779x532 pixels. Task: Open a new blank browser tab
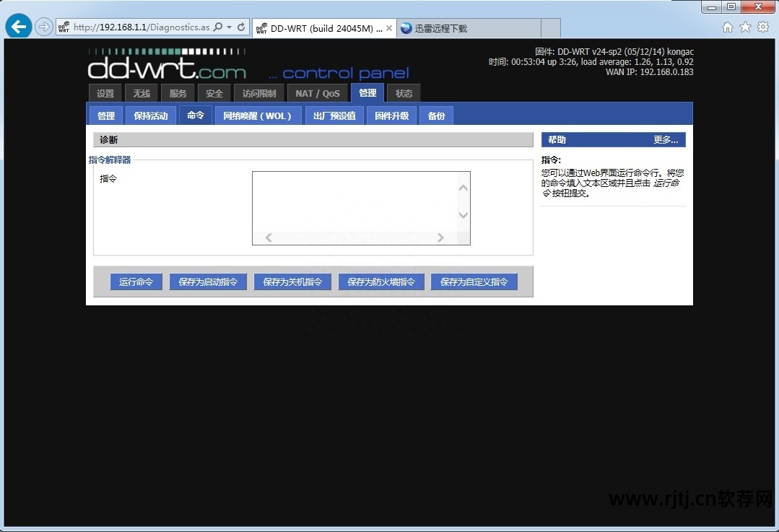coord(550,28)
